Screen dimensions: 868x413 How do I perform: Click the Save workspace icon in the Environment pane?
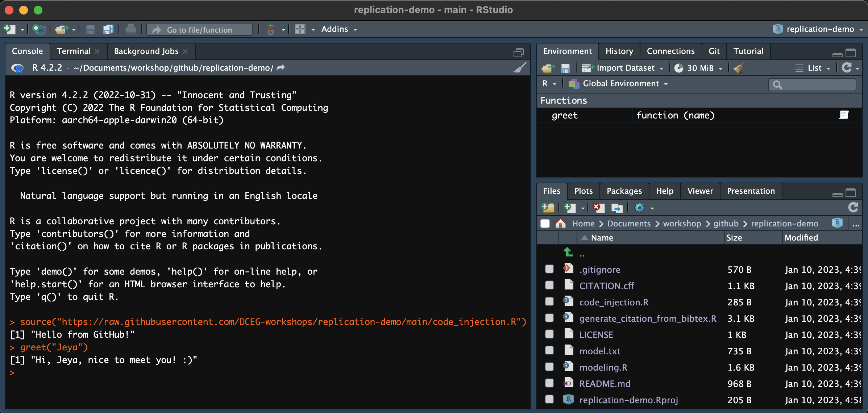[565, 68]
